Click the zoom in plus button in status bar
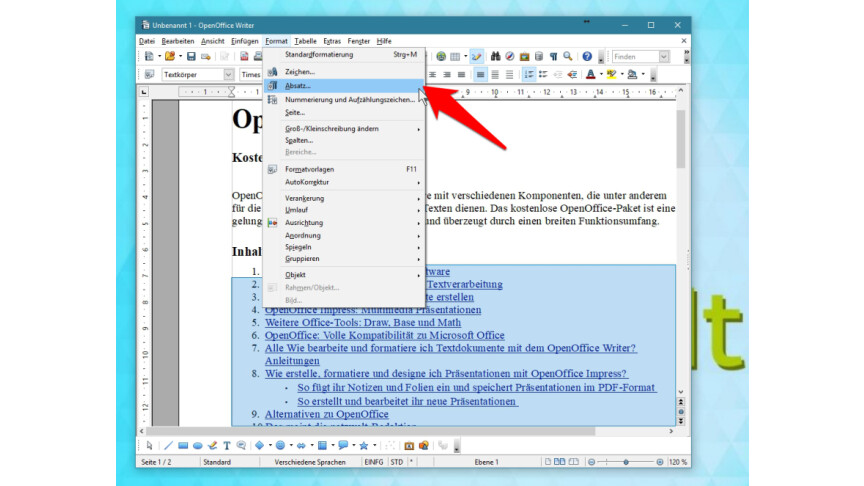Viewport: 864px width, 486px height. point(660,462)
